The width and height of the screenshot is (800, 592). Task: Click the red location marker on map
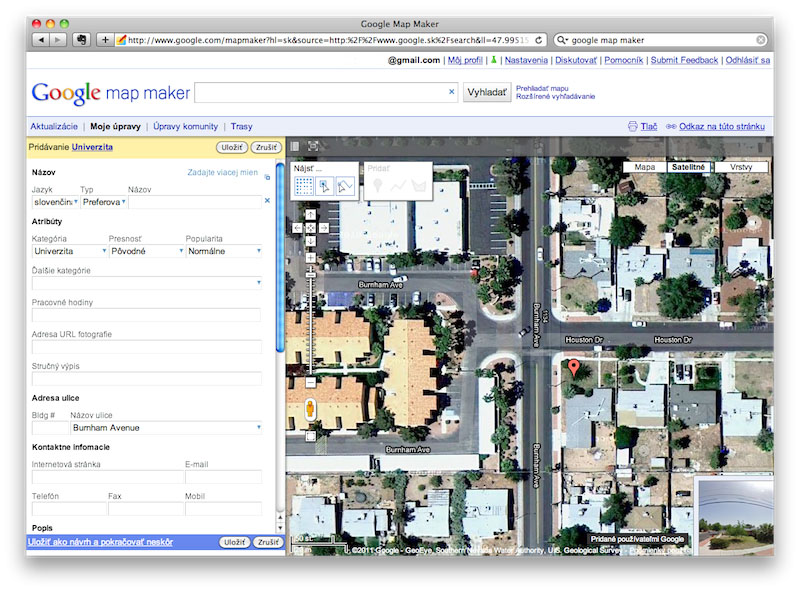point(574,367)
